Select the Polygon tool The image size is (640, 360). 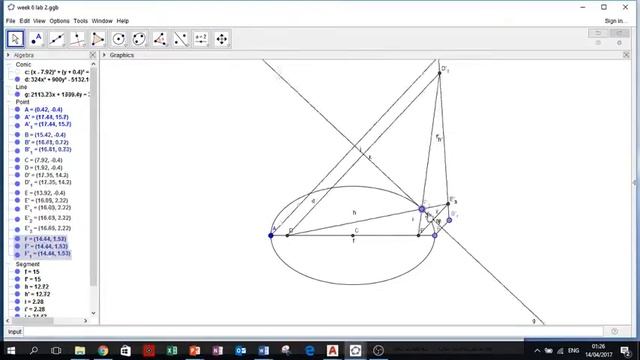pos(98,39)
